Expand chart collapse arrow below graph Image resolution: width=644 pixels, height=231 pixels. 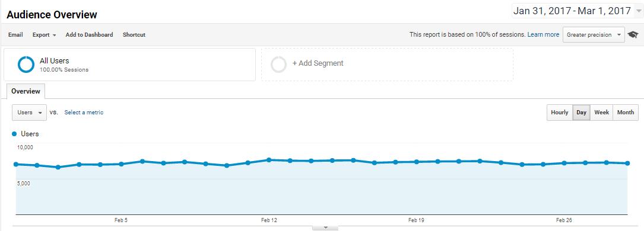[x=325, y=227]
